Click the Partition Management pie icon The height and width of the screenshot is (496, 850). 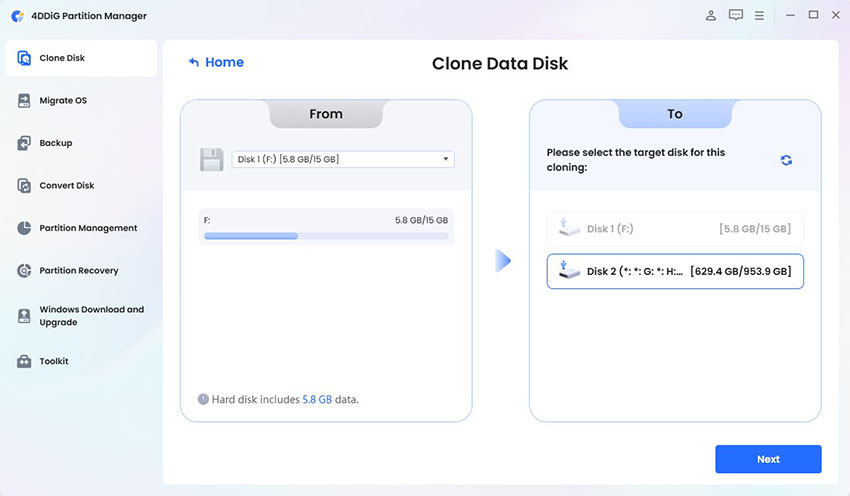tap(24, 228)
